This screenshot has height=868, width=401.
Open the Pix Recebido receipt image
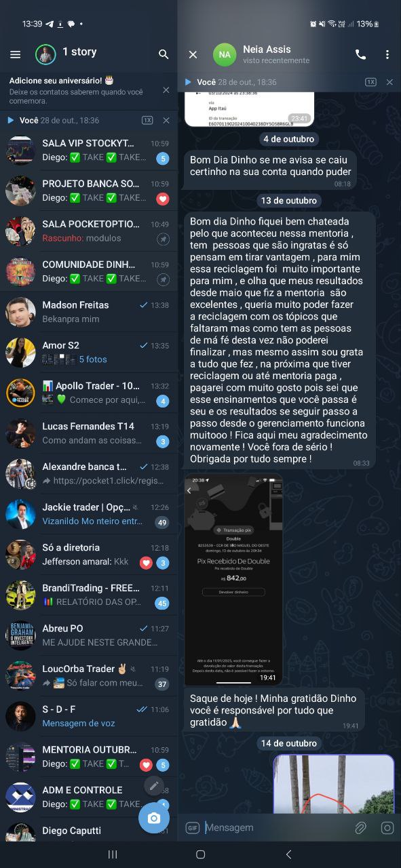point(233,580)
